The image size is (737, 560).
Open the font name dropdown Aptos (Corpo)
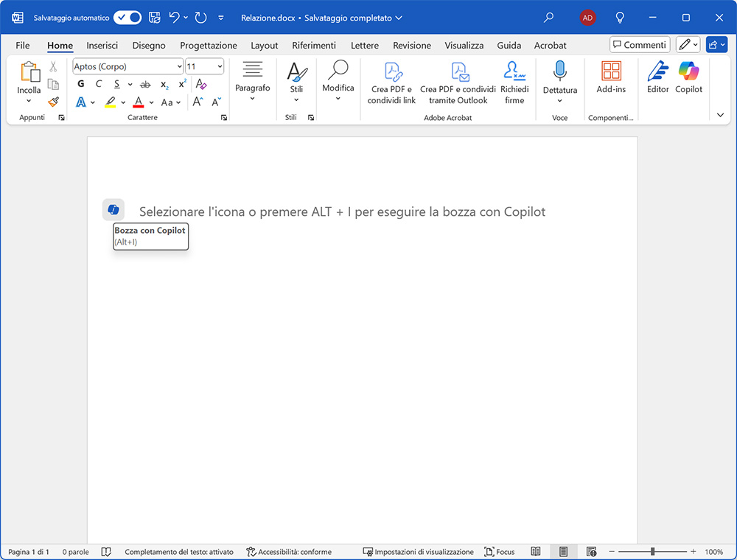coord(128,66)
